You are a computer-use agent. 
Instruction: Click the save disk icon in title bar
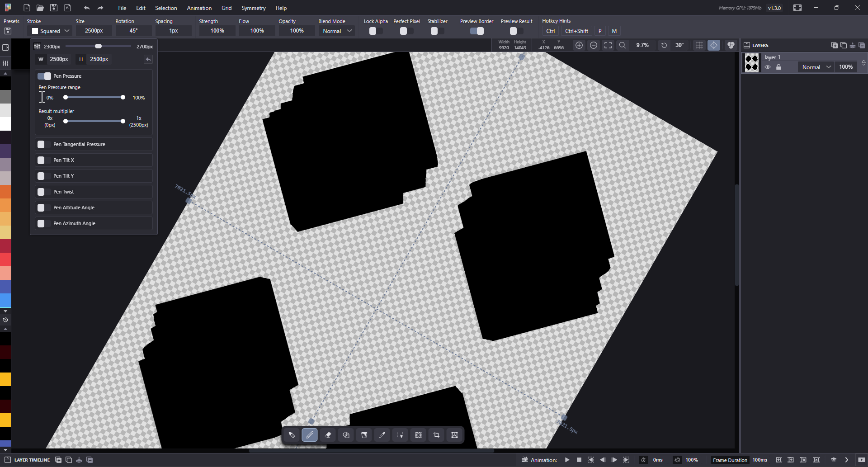pos(54,8)
